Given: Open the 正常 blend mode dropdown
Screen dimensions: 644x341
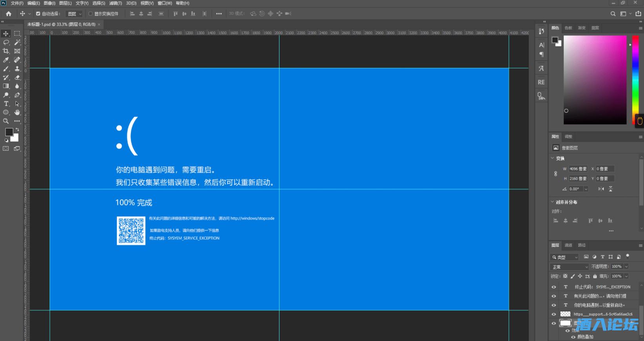Looking at the screenshot, I should coord(570,267).
